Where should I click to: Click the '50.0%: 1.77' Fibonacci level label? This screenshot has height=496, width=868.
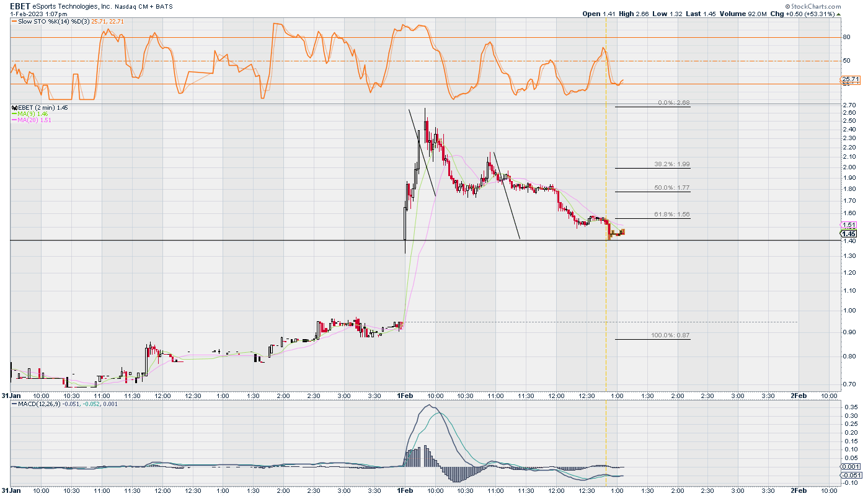[x=672, y=188]
